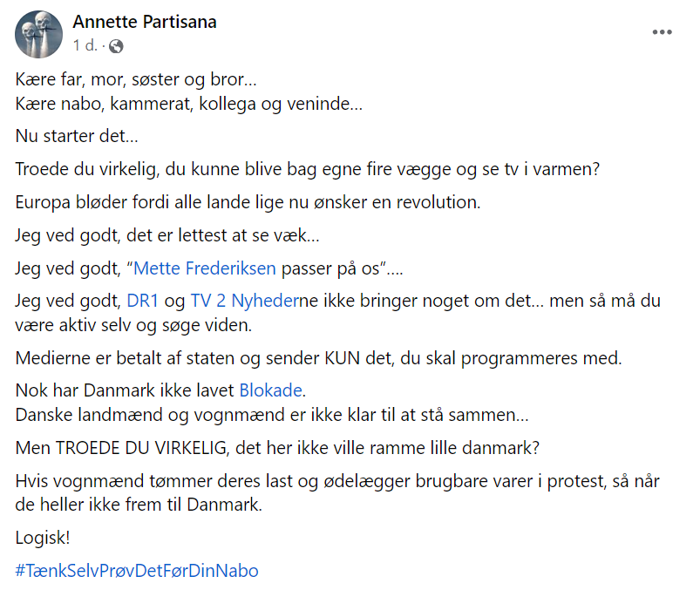Open the Blokade tagged link

[271, 390]
